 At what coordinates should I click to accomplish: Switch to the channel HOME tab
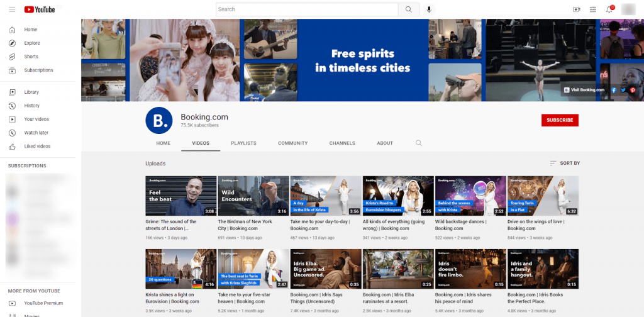pyautogui.click(x=163, y=143)
